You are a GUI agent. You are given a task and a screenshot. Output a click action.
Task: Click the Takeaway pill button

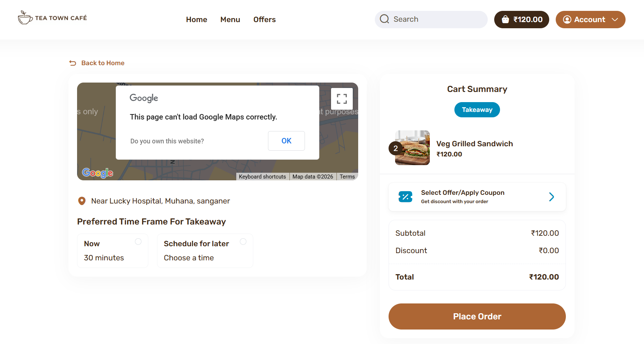pyautogui.click(x=477, y=110)
